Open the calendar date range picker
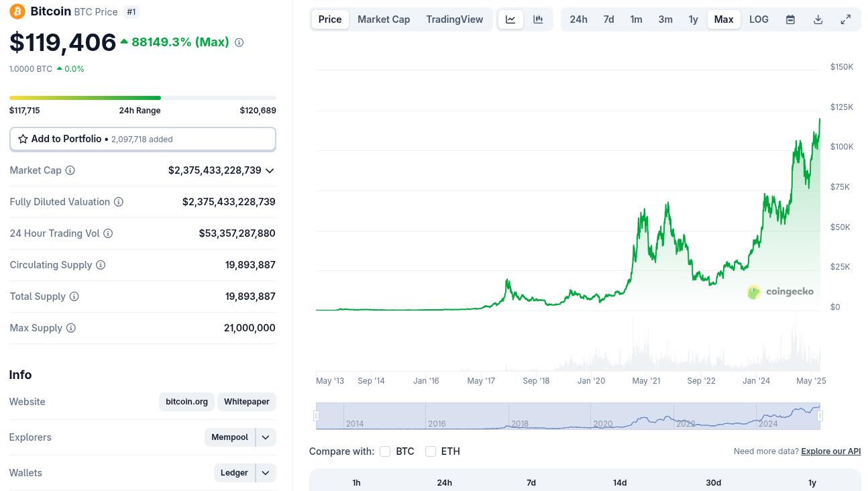This screenshot has width=868, height=491. coord(790,19)
